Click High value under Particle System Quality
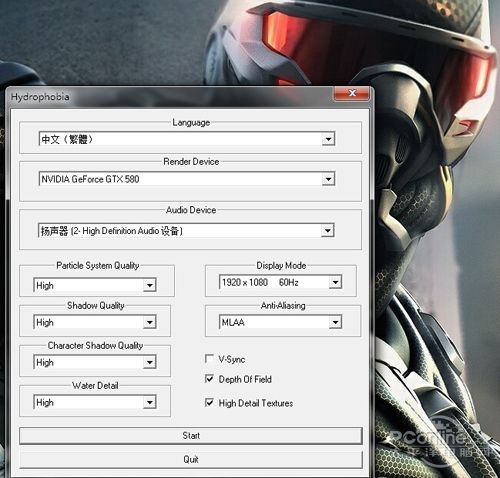The image size is (500, 478). [x=45, y=285]
